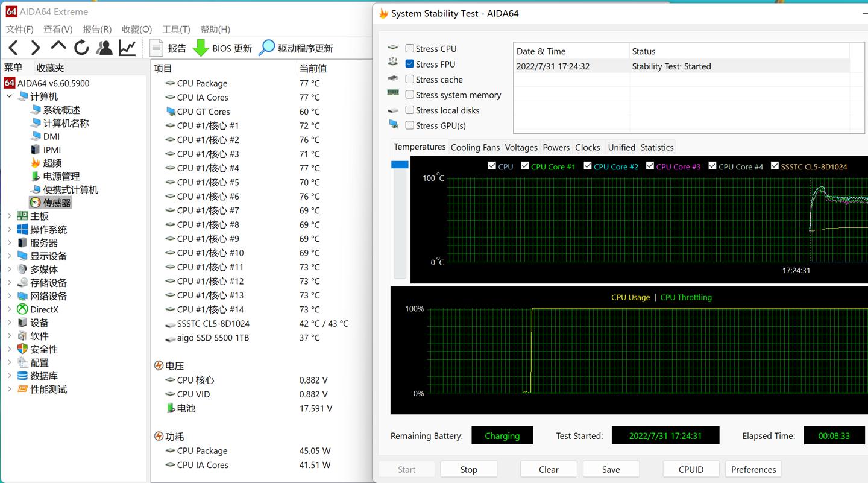Screen dimensions: 868x483
Task: Click the report document icon
Action: [157, 48]
